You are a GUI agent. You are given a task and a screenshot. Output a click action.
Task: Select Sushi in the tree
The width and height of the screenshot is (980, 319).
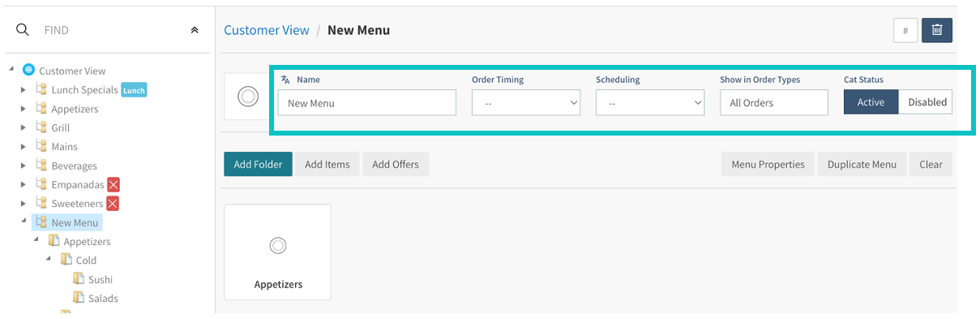tap(101, 279)
